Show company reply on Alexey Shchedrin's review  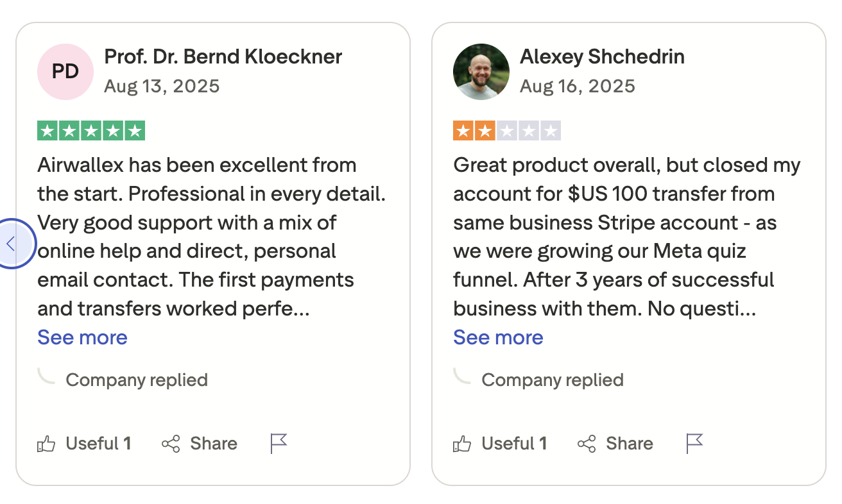pyautogui.click(x=553, y=380)
